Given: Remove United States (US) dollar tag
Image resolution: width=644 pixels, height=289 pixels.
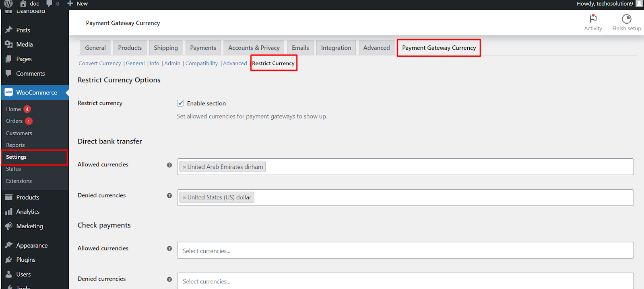Looking at the screenshot, I should point(184,198).
